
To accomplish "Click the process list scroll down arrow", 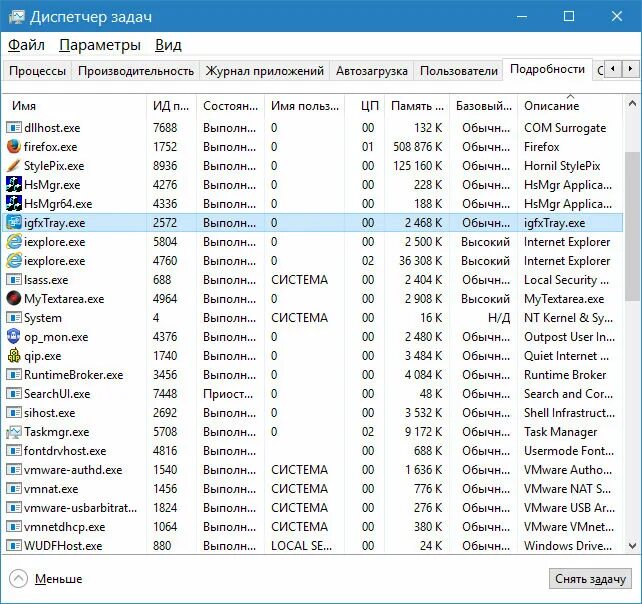I will pos(632,546).
